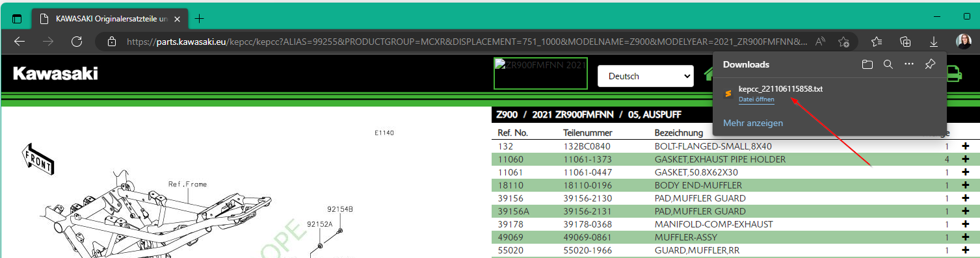Add MUFFLER-ASSY with plus icon
Image resolution: width=980 pixels, height=258 pixels.
pyautogui.click(x=965, y=237)
